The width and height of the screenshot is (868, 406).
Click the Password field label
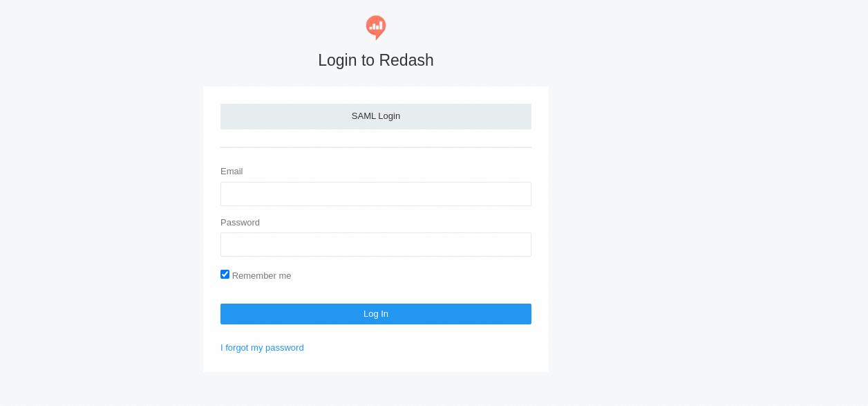pos(240,223)
